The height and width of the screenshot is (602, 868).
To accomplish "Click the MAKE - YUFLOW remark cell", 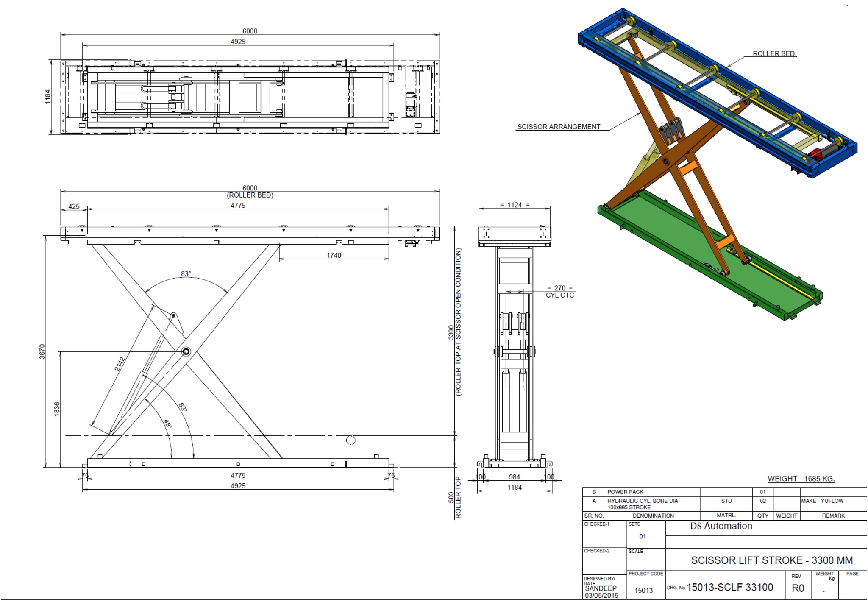I will tap(822, 501).
